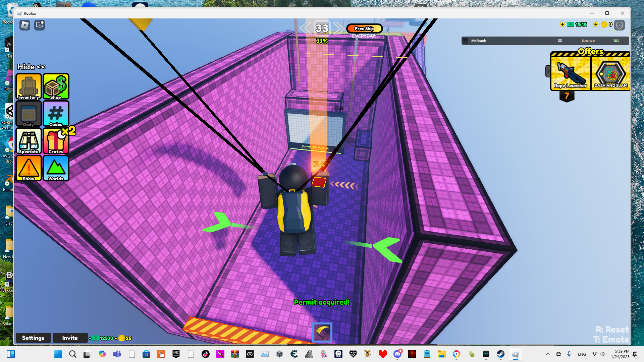
Task: Open the Codes hashtag icon
Action: (x=56, y=114)
